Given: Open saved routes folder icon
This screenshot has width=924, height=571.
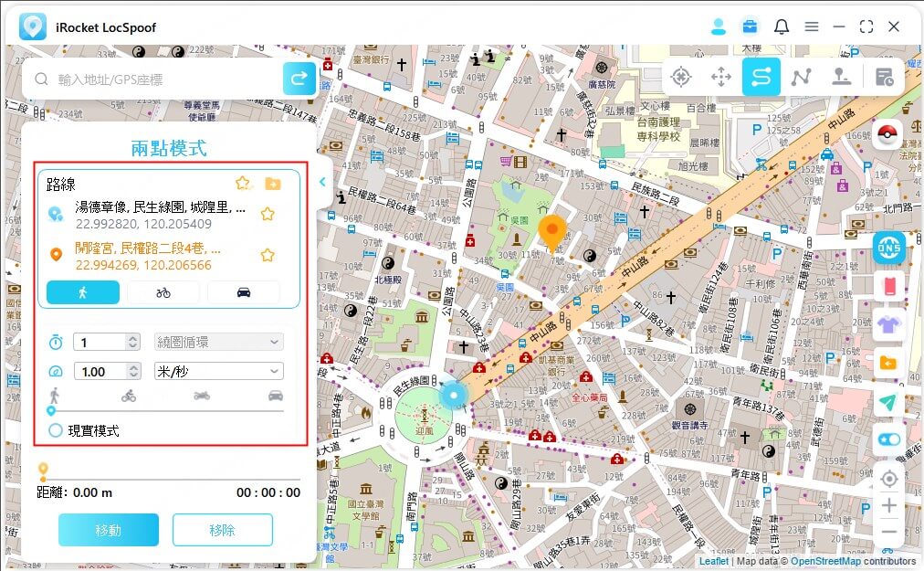Looking at the screenshot, I should [x=273, y=184].
